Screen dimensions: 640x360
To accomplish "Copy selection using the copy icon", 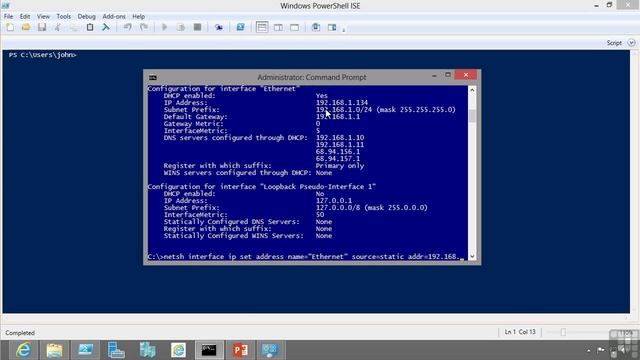I will pyautogui.click(x=74, y=27).
